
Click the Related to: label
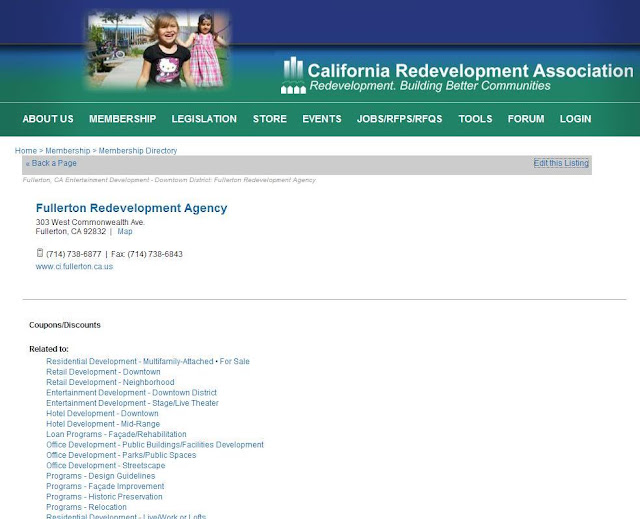click(49, 349)
